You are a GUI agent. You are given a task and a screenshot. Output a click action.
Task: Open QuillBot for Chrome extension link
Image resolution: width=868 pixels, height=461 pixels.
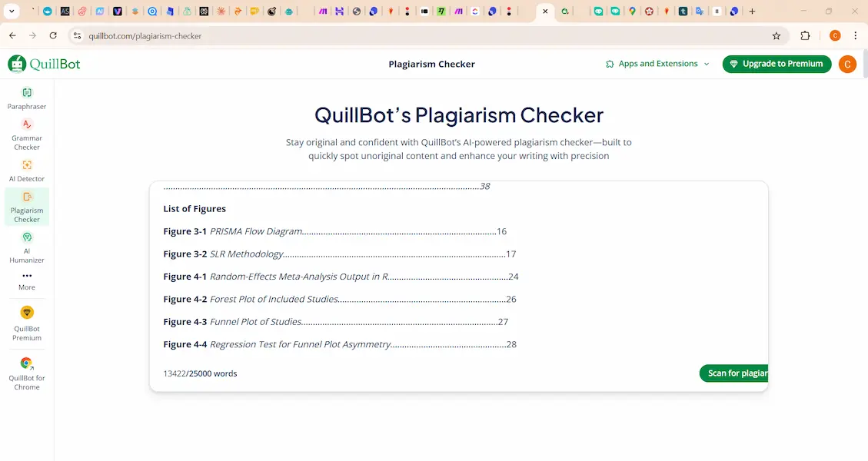pos(27,363)
